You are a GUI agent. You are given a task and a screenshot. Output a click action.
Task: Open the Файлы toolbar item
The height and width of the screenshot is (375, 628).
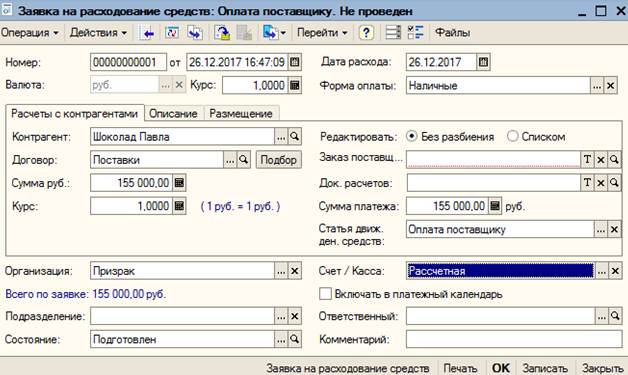pyautogui.click(x=453, y=33)
